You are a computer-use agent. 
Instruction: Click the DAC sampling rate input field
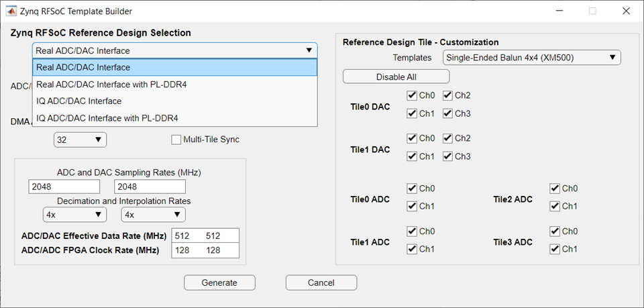[x=150, y=187]
